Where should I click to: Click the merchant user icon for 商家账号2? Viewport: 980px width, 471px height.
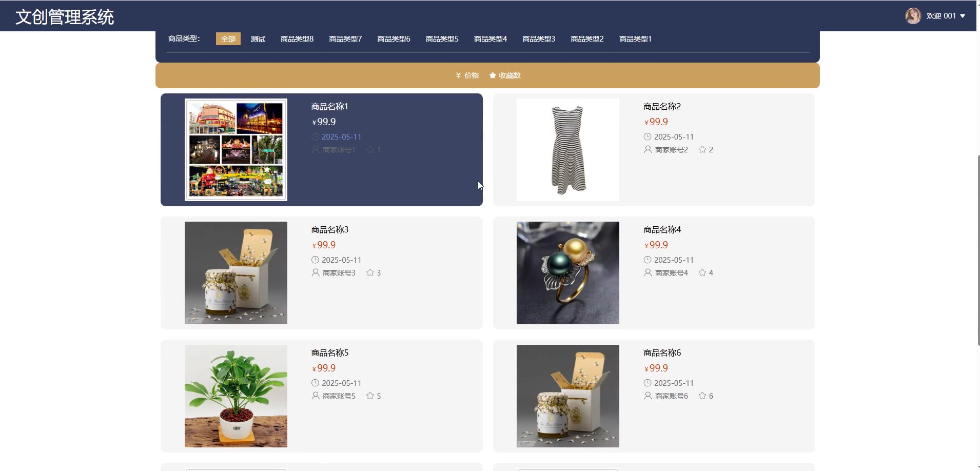tap(648, 149)
